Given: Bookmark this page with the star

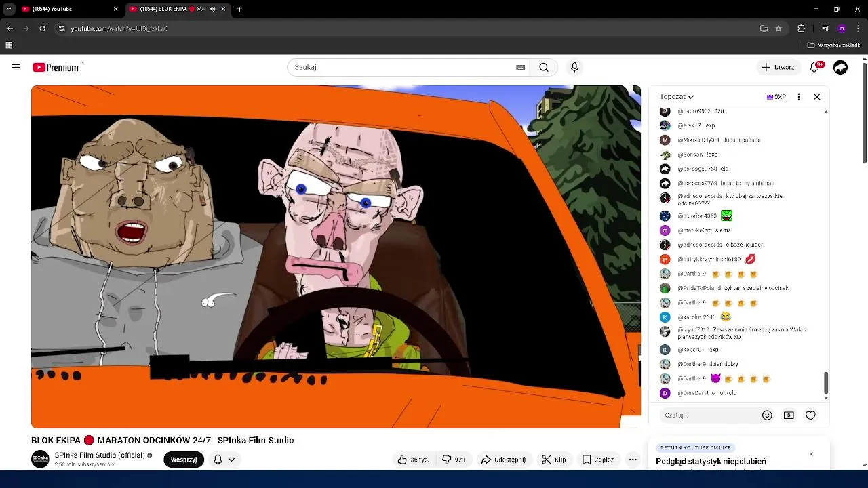Looking at the screenshot, I should coord(778,28).
